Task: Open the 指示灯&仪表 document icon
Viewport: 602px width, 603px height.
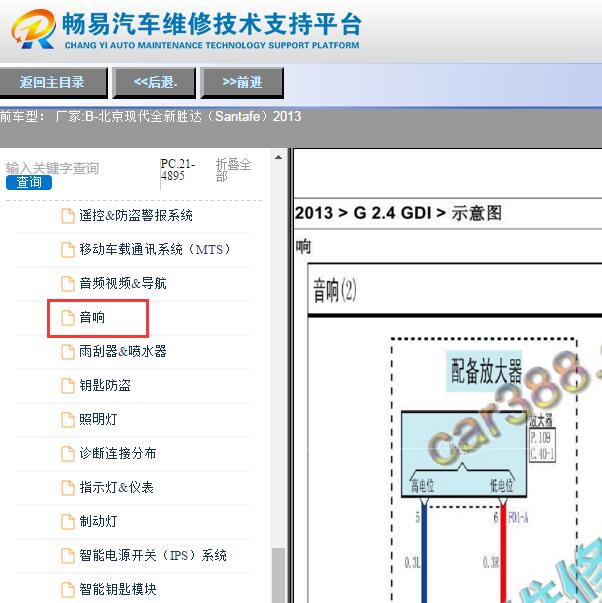Action: pos(68,487)
